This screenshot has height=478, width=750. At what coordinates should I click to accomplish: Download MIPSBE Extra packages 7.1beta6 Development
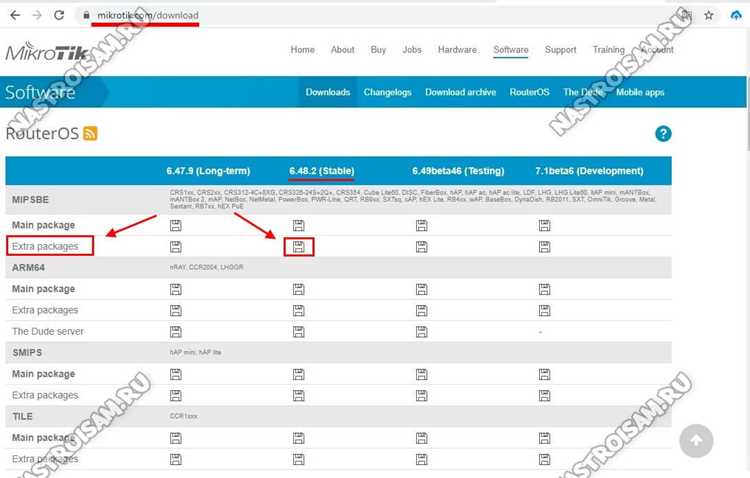544,247
